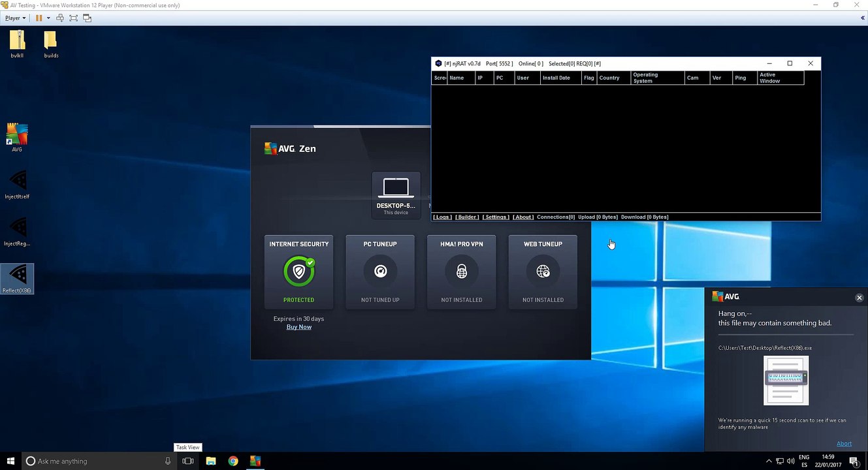Click the User column header in njRAT

coord(528,78)
